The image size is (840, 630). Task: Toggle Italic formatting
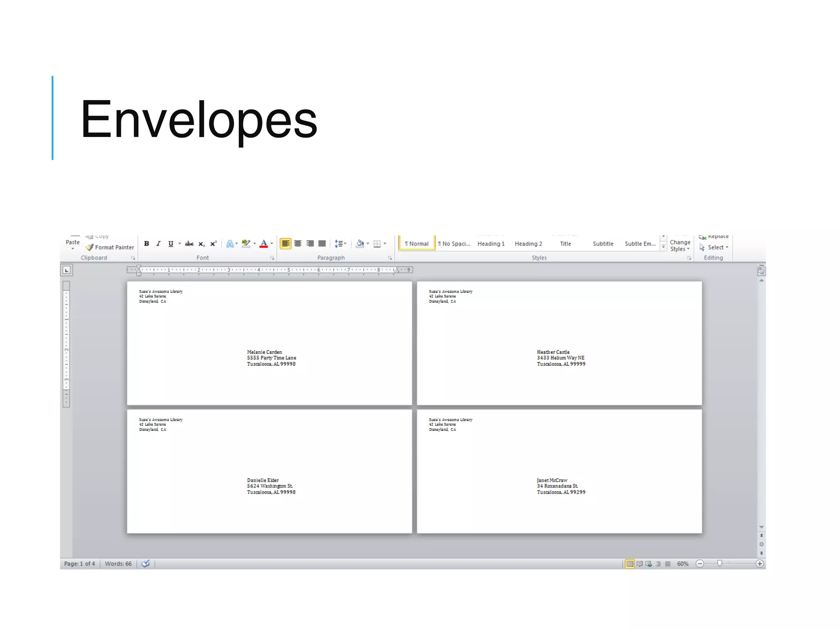(x=158, y=244)
